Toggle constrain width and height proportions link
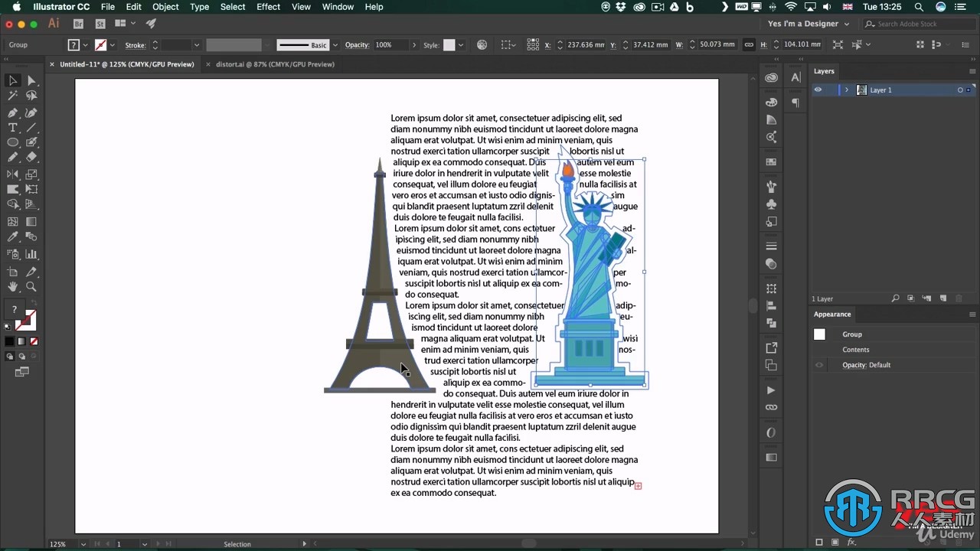 750,44
